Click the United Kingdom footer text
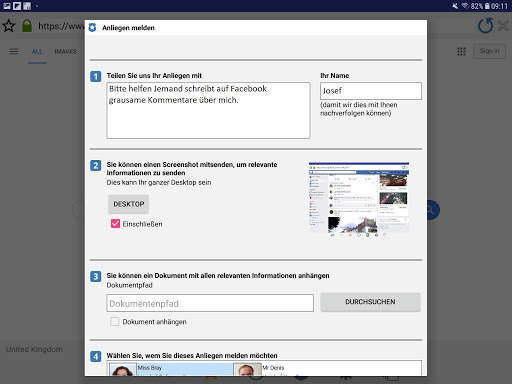The width and height of the screenshot is (512, 384). click(34, 349)
